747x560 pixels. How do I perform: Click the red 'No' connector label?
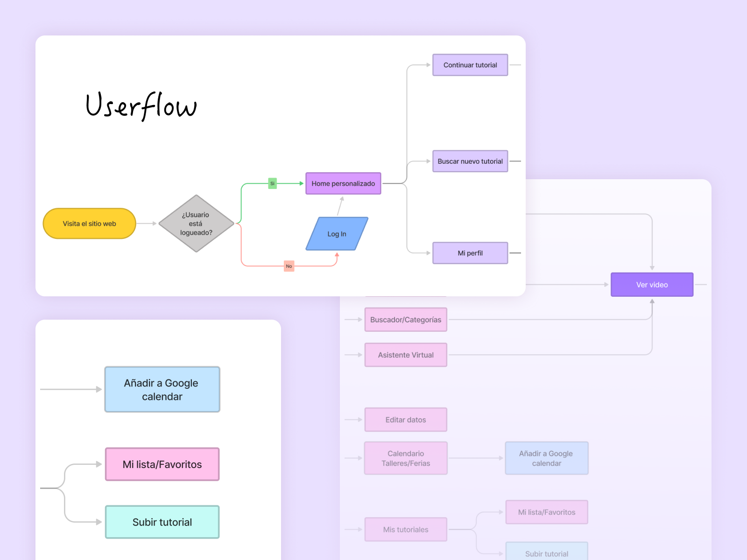tap(289, 266)
